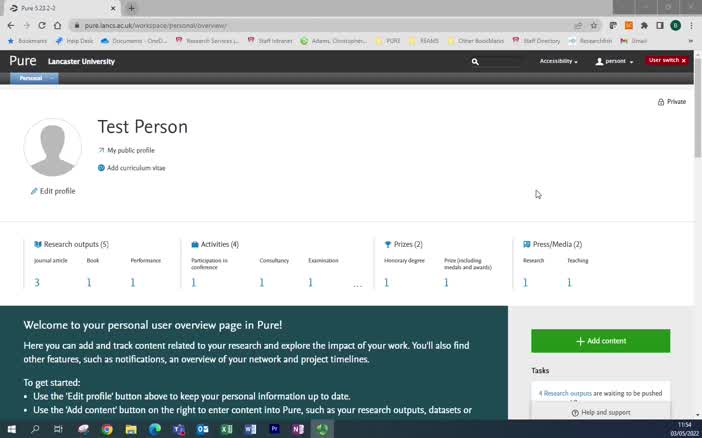702x438 pixels.
Task: Open the persont user dropdown
Action: 614,61
